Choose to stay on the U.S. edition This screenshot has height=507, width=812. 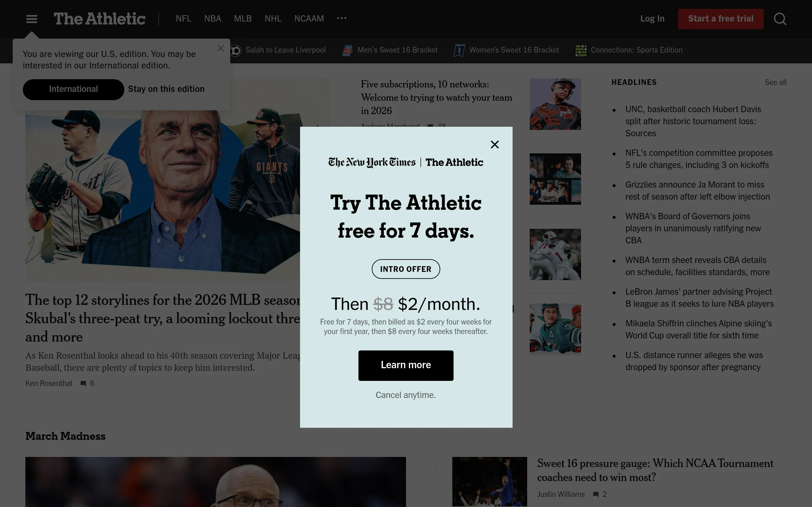(166, 89)
